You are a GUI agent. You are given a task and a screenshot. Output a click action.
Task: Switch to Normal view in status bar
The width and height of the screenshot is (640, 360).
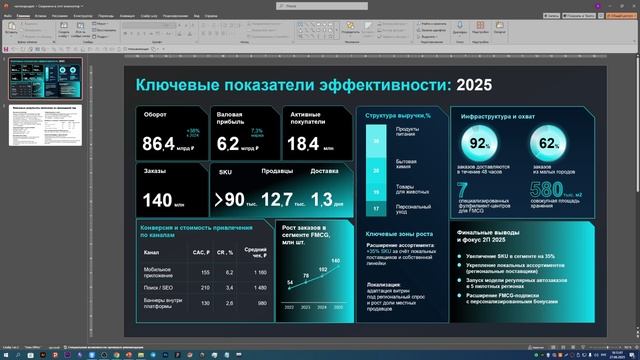pos(553,347)
